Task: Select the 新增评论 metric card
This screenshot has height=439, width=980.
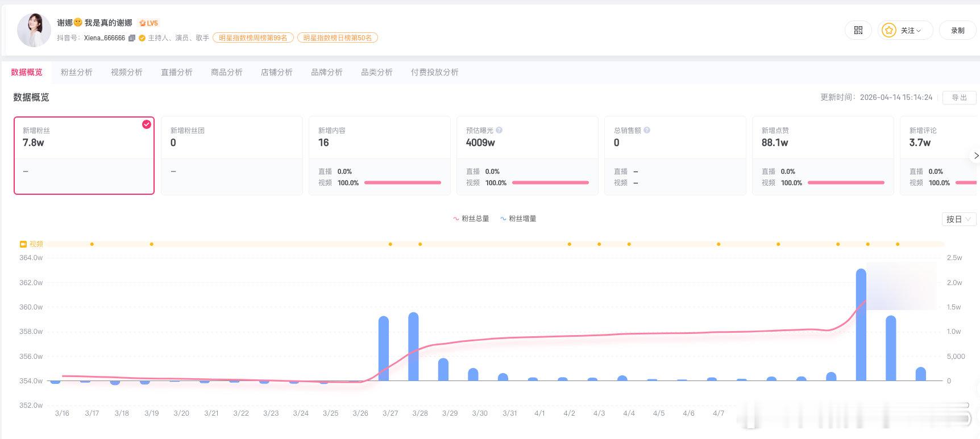Action: click(940, 156)
